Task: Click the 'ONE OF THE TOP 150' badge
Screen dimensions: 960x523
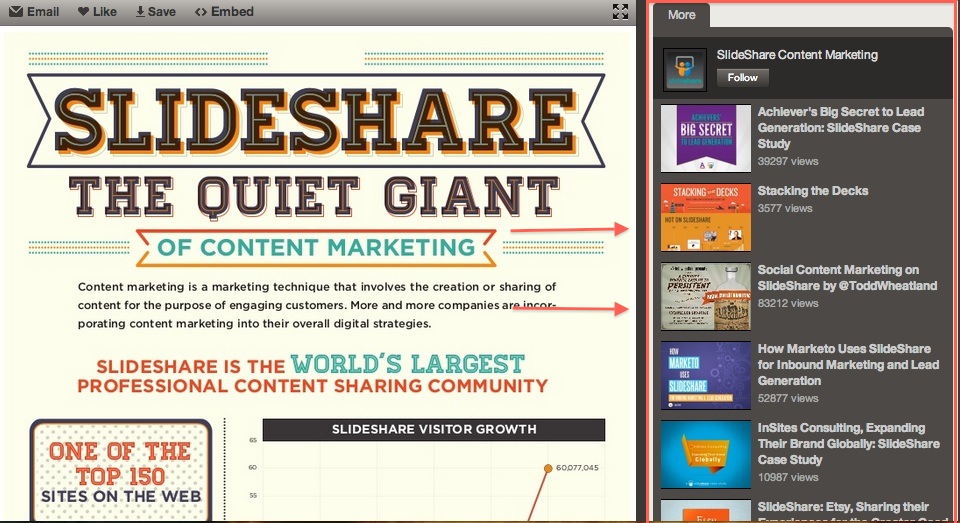Action: click(x=121, y=470)
